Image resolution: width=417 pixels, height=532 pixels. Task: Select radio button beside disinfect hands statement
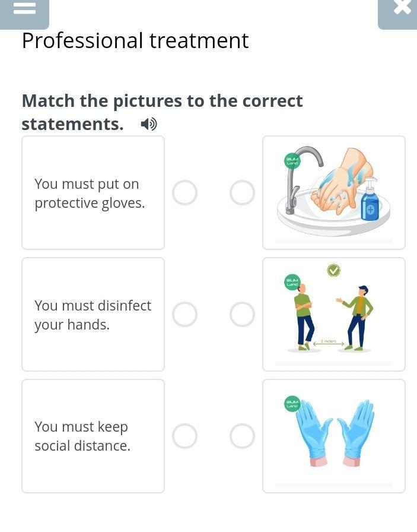(184, 315)
